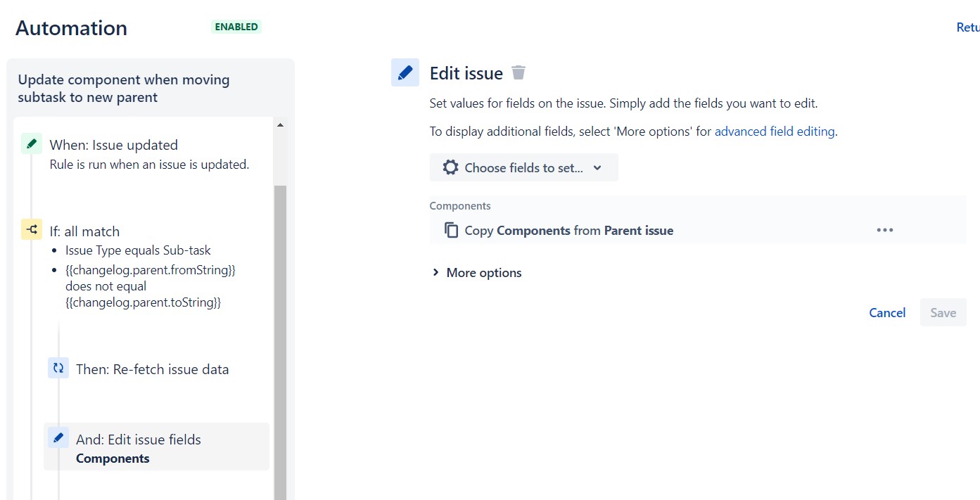Viewport: 980px width, 500px height.
Task: Click the refresh icon beside Then: Re-fetch issue data
Action: tap(58, 368)
